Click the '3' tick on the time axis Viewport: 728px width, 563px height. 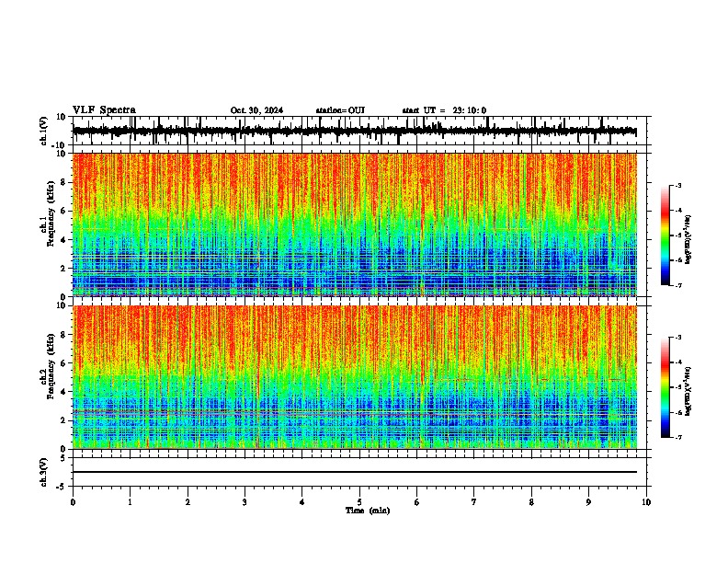coord(245,502)
